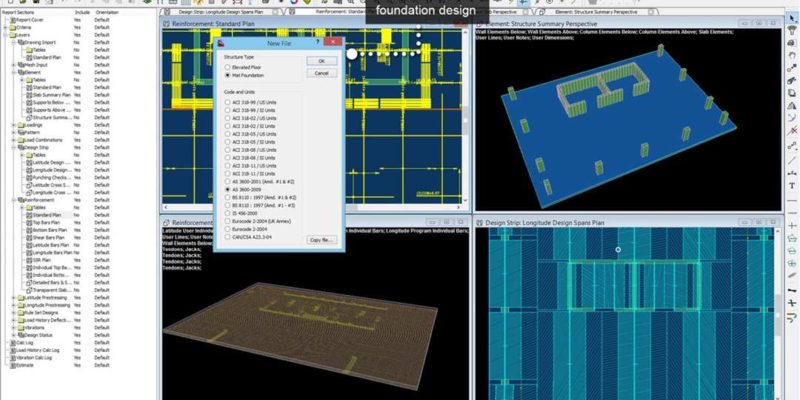Expand the Latitude Prestressing folder

tap(12, 297)
